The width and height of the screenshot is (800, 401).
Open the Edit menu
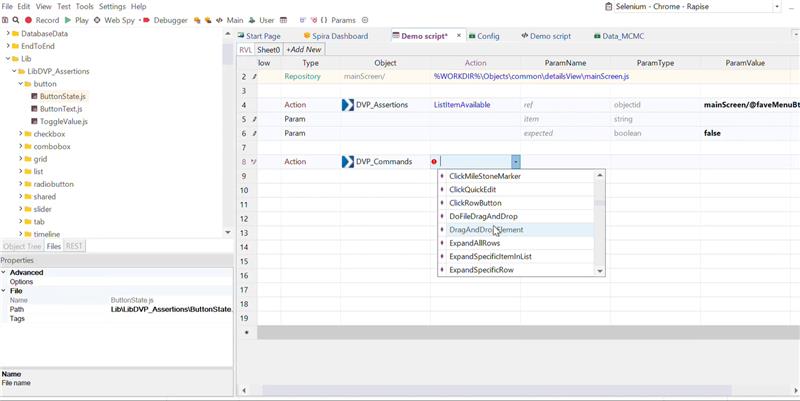point(24,7)
